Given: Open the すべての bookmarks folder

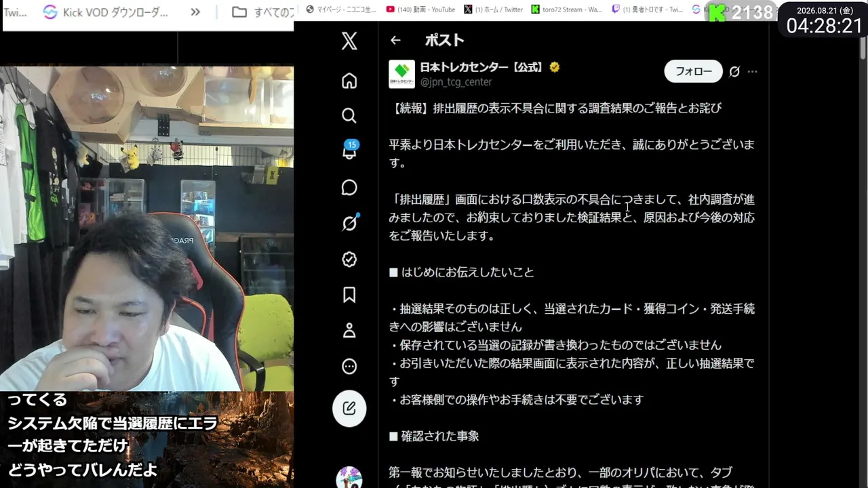Looking at the screenshot, I should click(x=261, y=12).
